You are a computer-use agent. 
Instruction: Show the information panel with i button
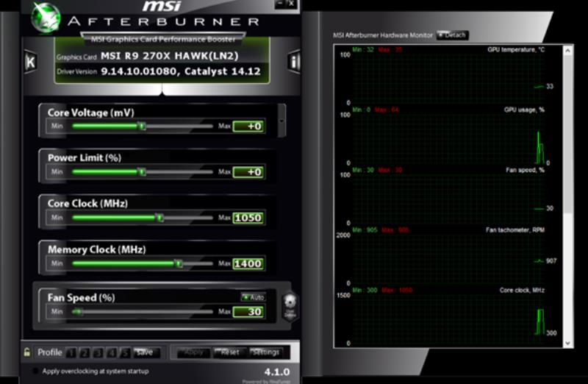tap(294, 62)
